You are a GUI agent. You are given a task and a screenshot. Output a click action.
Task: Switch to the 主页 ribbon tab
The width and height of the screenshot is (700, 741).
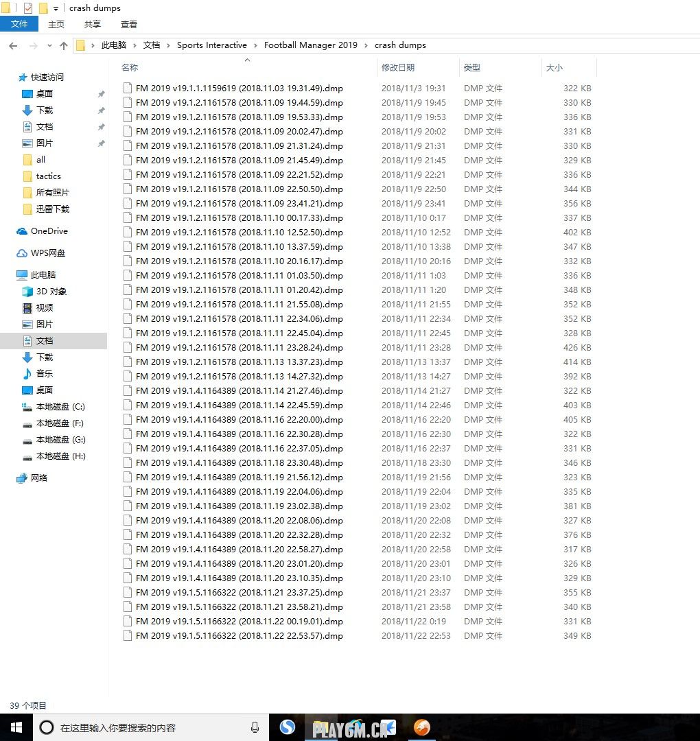coord(56,24)
